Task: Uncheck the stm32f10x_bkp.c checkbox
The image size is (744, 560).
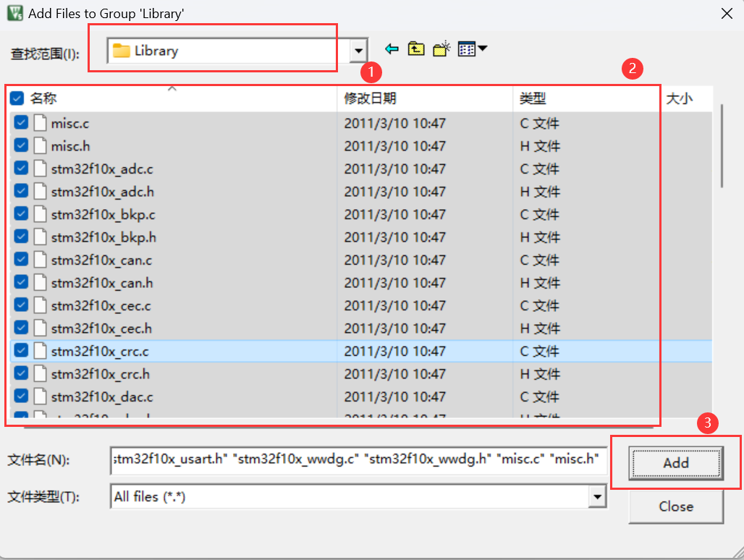Action: point(21,213)
